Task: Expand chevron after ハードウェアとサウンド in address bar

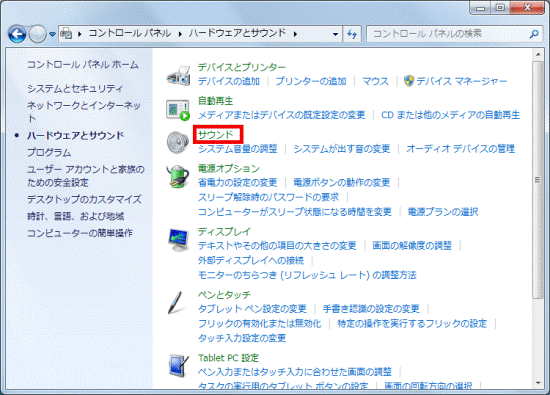Action: click(x=295, y=34)
